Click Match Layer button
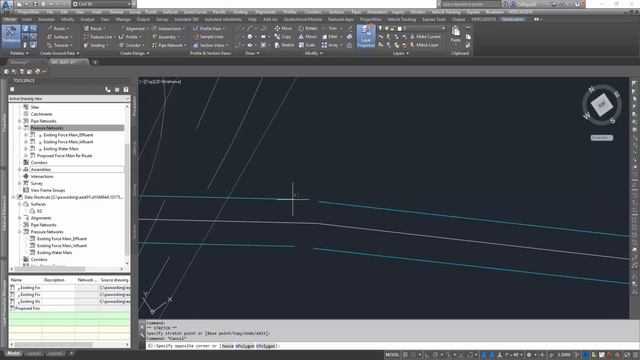This screenshot has width=640, height=360. click(x=424, y=45)
